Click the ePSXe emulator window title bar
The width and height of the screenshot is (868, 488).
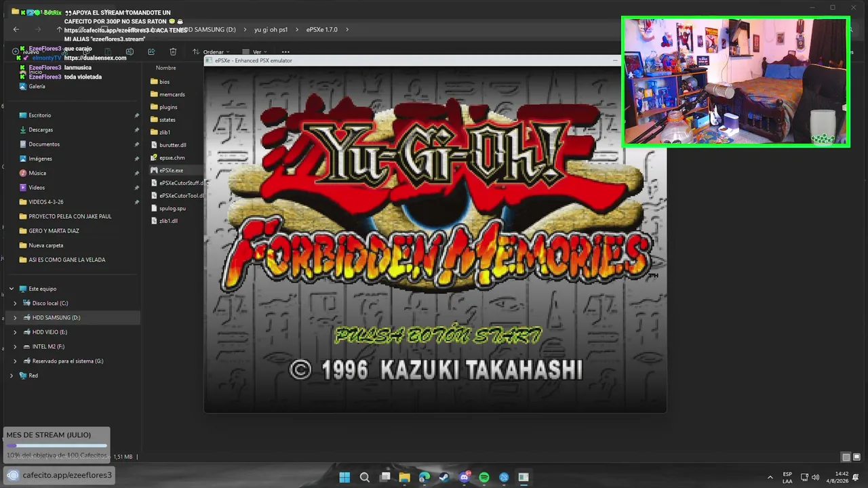[412, 60]
